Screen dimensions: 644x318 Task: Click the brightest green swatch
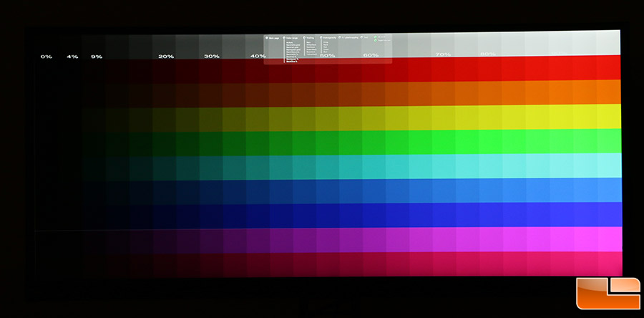[609, 141]
